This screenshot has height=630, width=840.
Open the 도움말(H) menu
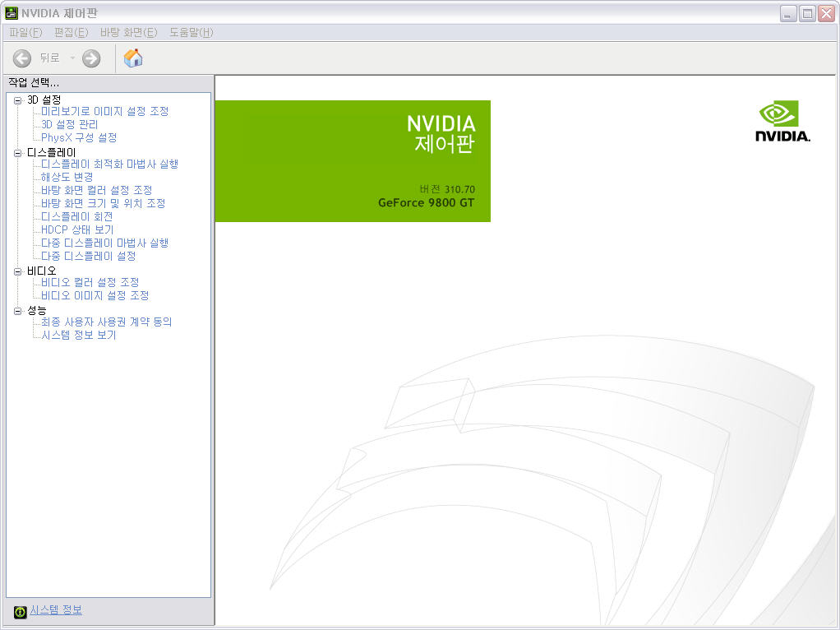click(x=192, y=32)
